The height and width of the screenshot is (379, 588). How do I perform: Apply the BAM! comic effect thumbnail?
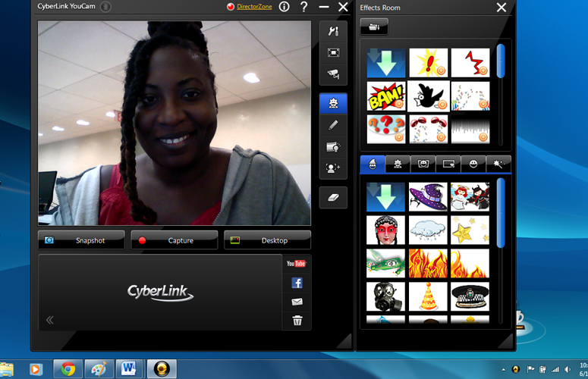pyautogui.click(x=386, y=96)
